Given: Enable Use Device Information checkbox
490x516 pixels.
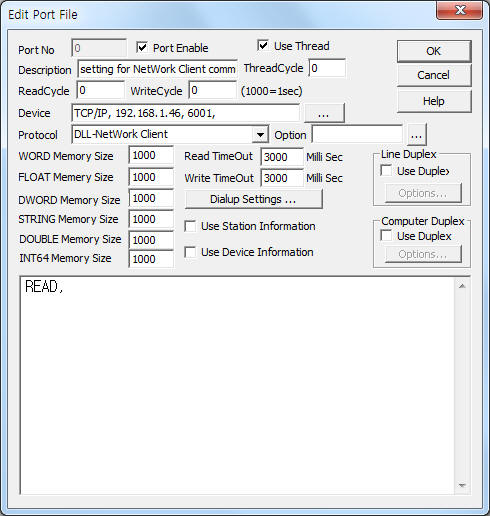Looking at the screenshot, I should [x=190, y=252].
